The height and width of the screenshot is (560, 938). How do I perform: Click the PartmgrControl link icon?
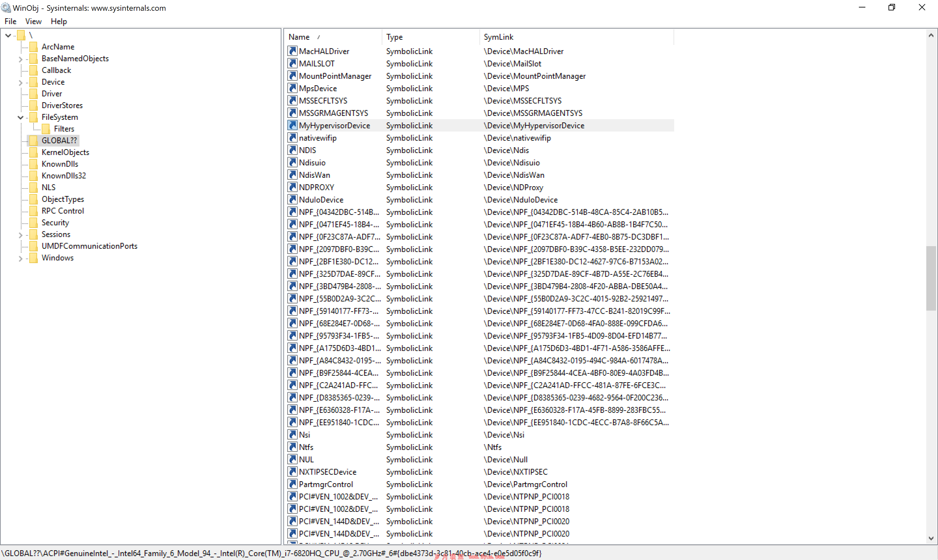[x=292, y=484]
